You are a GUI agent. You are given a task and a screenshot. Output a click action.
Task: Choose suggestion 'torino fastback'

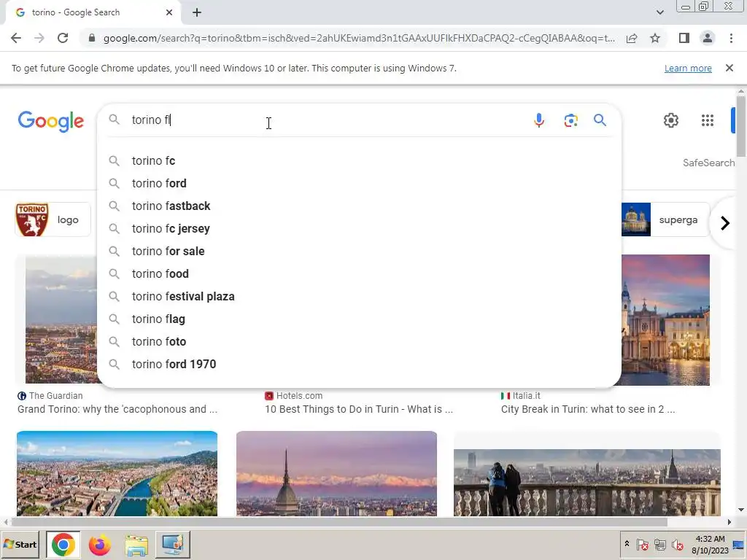pos(359,206)
